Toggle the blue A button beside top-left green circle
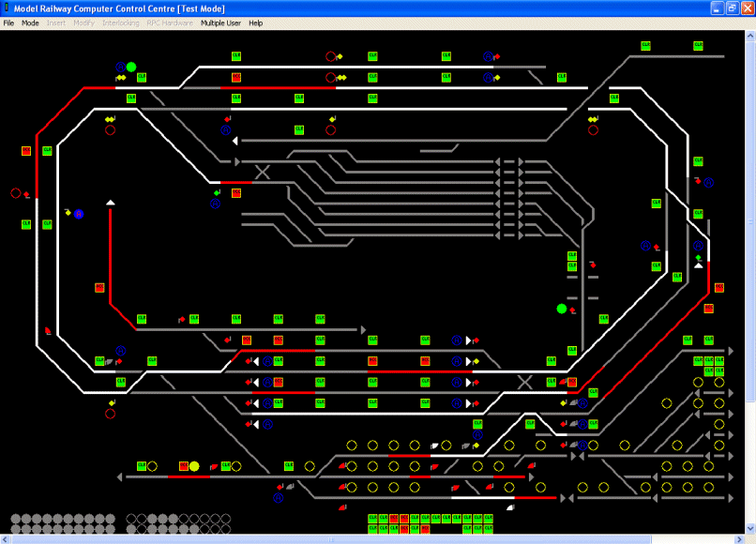The width and height of the screenshot is (756, 544). 121,67
